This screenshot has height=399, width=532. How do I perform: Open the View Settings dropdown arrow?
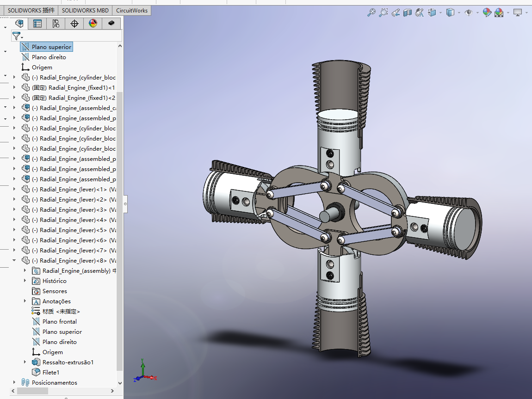[x=526, y=13]
